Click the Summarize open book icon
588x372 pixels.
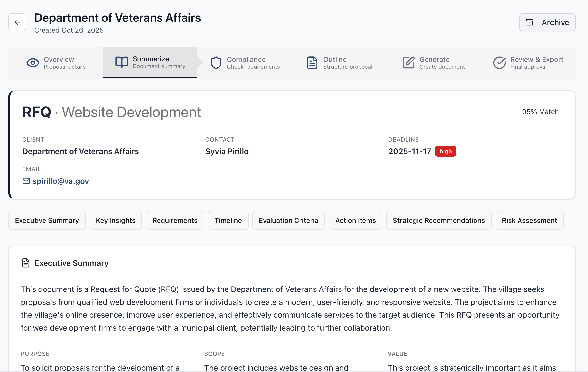click(122, 62)
